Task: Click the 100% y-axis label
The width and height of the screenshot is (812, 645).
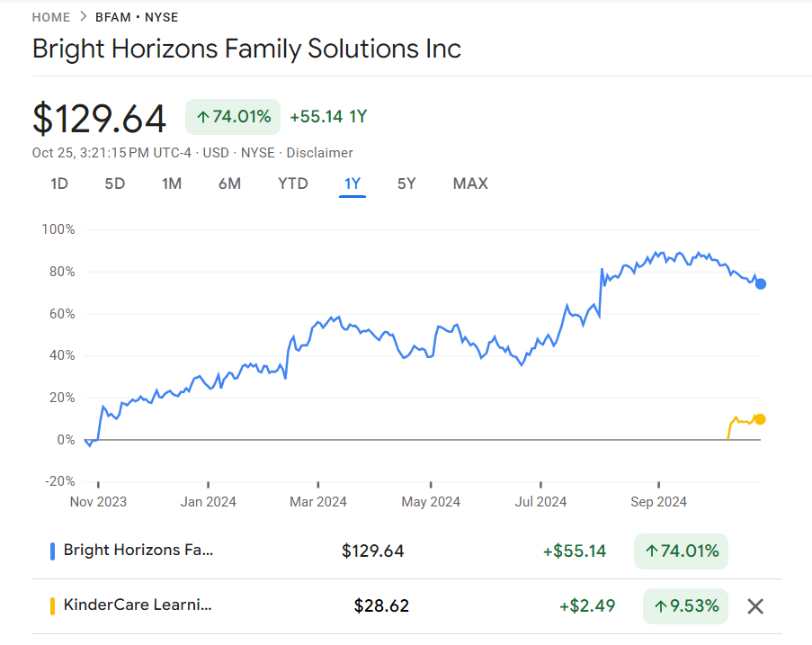Action: [x=58, y=229]
